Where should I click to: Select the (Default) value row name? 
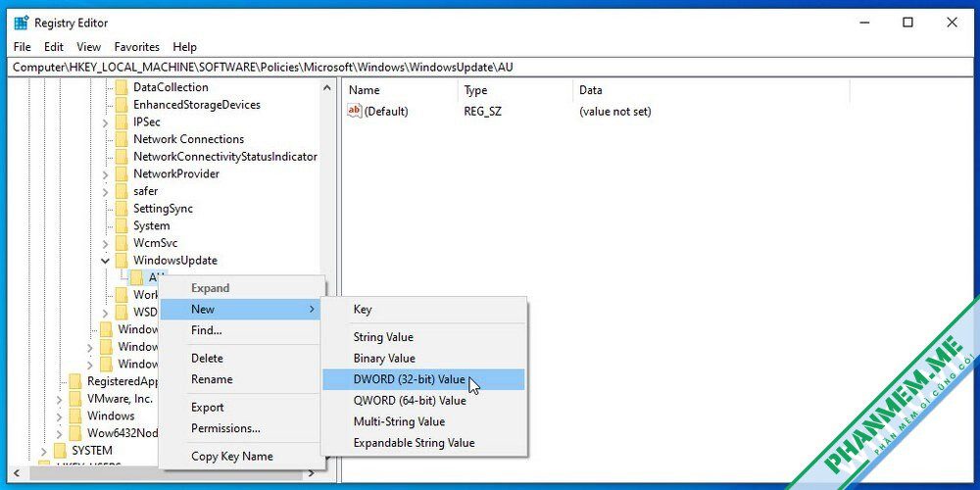pyautogui.click(x=386, y=112)
